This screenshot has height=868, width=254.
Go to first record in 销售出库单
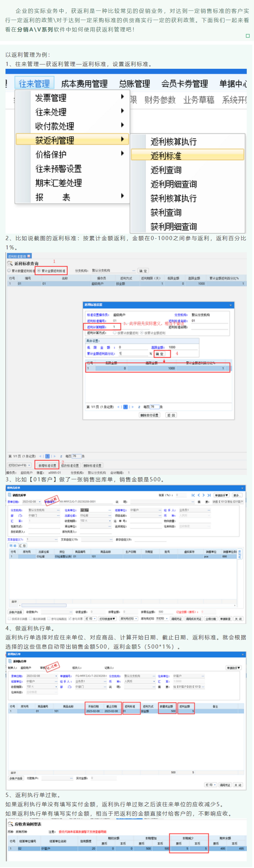tap(193, 495)
